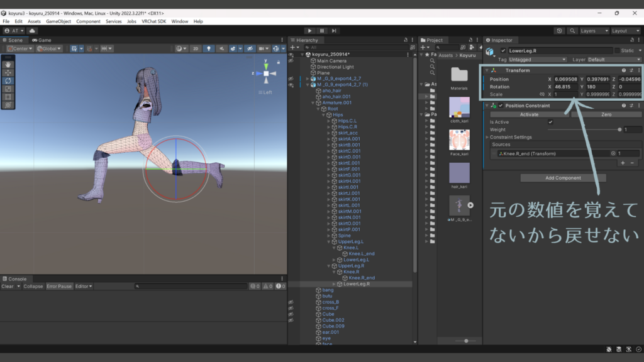Click the global search magnifier icon

[x=572, y=31]
